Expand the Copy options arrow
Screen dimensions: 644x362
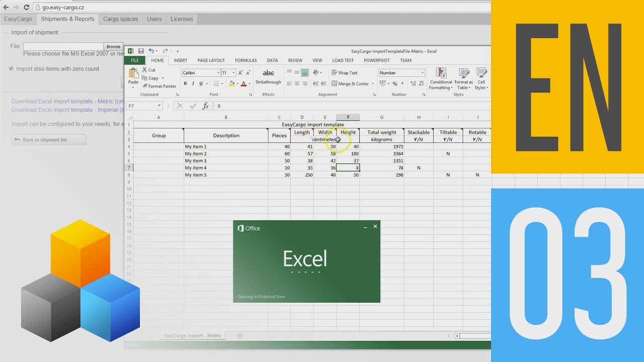(x=163, y=78)
